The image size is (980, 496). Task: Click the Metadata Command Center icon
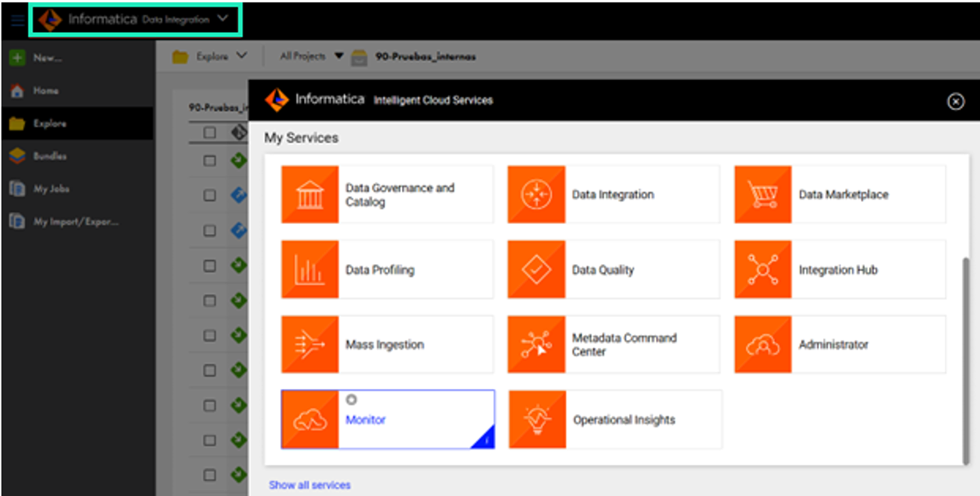click(536, 345)
